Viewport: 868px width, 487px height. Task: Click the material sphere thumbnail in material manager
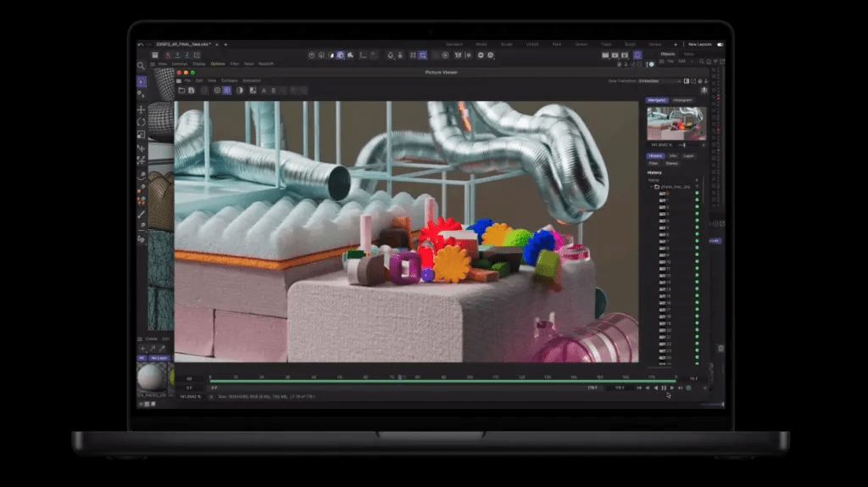coord(151,378)
